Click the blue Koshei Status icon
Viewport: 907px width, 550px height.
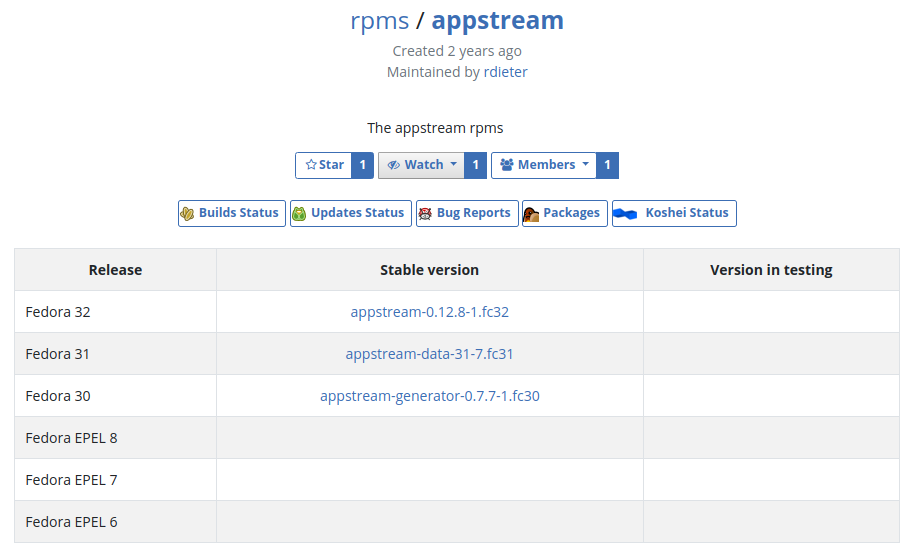(x=625, y=214)
